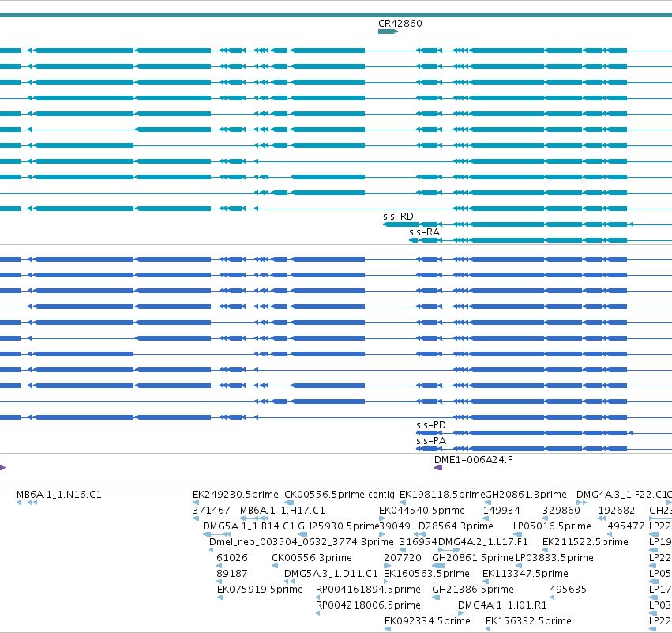672x633 pixels.
Task: Open the sls-RA transcript label
Action: point(424,232)
